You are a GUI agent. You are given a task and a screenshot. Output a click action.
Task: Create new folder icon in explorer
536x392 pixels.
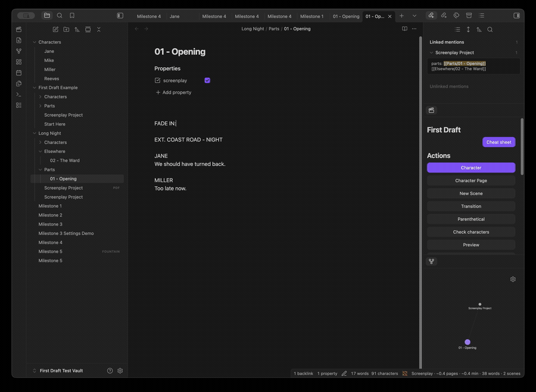click(x=66, y=29)
